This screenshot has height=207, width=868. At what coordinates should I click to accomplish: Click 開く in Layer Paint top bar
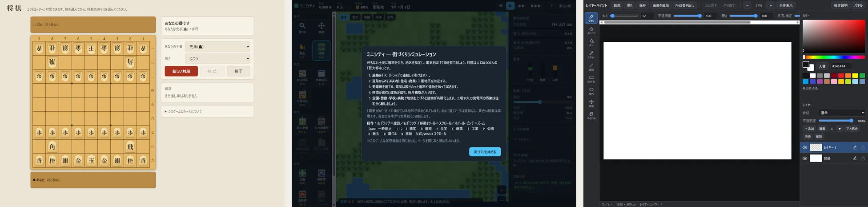click(x=630, y=5)
